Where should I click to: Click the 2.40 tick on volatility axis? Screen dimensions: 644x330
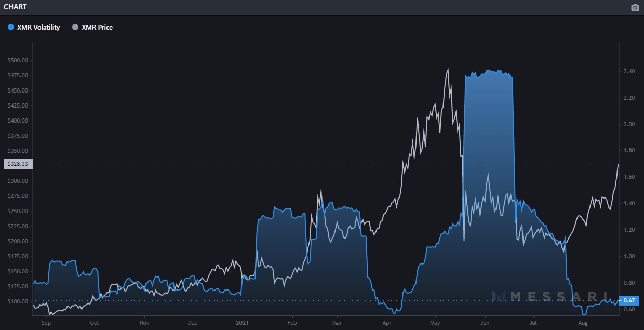[x=629, y=71]
